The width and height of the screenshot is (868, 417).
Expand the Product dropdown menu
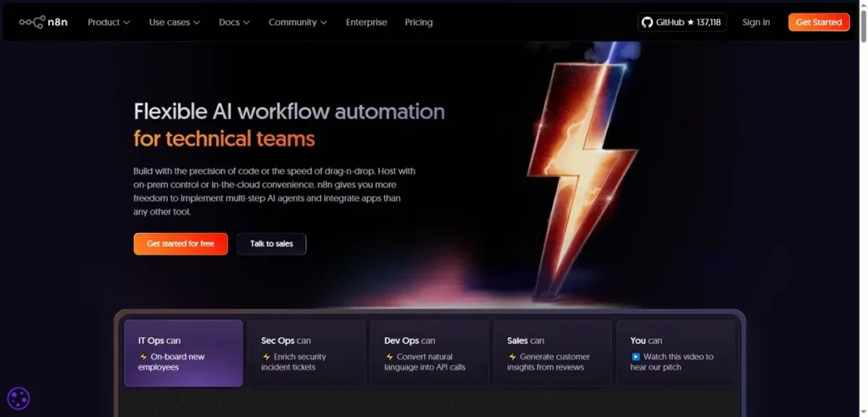[x=108, y=22]
